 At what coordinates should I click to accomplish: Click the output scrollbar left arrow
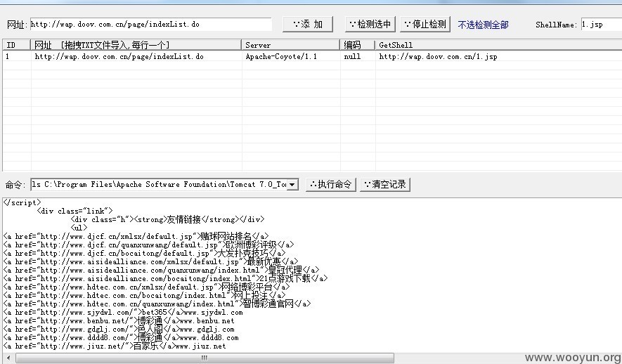coord(8,358)
